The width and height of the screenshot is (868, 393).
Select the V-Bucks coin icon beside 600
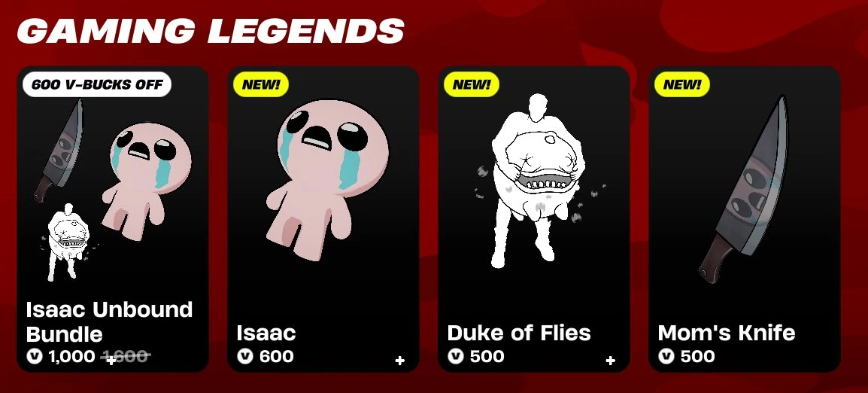point(244,356)
